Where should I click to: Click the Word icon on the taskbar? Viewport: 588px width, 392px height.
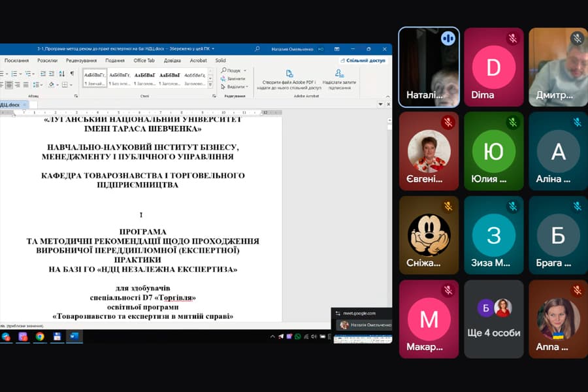coord(74,336)
